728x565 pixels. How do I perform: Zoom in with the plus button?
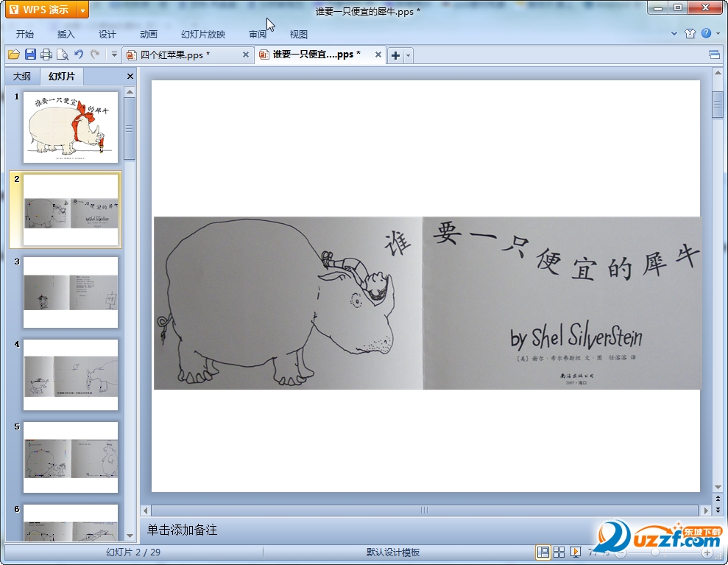[707, 552]
